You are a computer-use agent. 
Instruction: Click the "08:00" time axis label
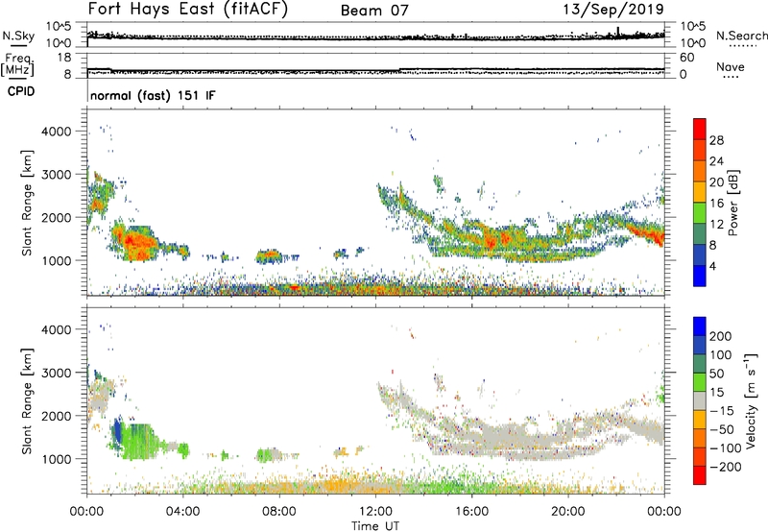tap(279, 512)
